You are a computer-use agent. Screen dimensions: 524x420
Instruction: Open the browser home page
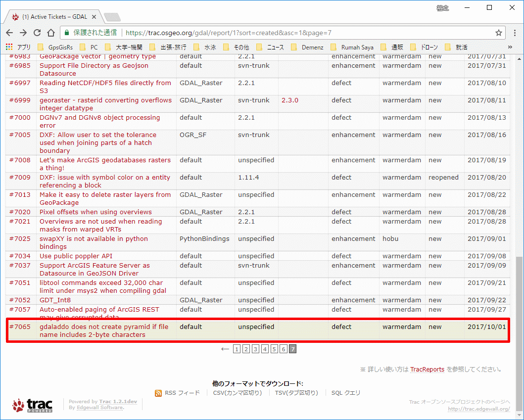tap(51, 33)
